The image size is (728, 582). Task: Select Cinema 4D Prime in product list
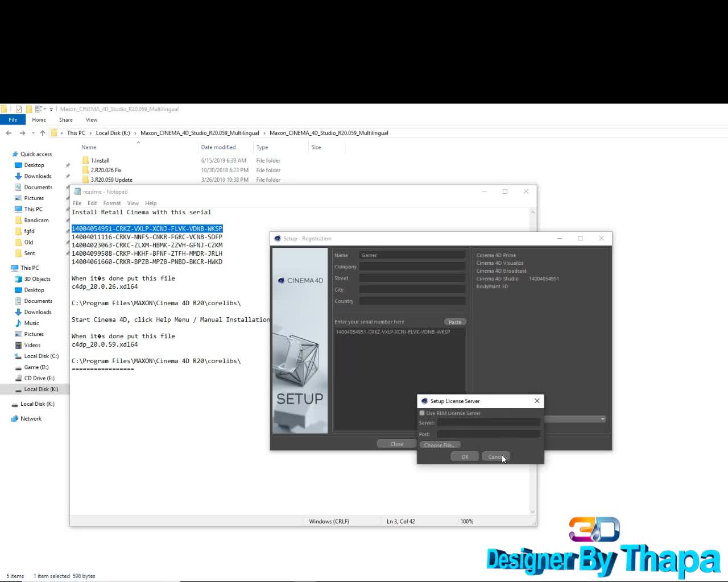click(x=496, y=255)
